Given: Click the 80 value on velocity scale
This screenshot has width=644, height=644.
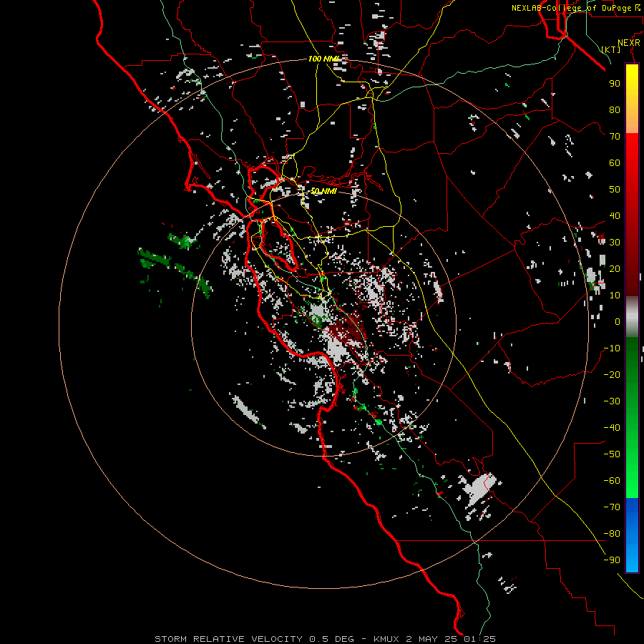Looking at the screenshot, I should [x=615, y=109].
